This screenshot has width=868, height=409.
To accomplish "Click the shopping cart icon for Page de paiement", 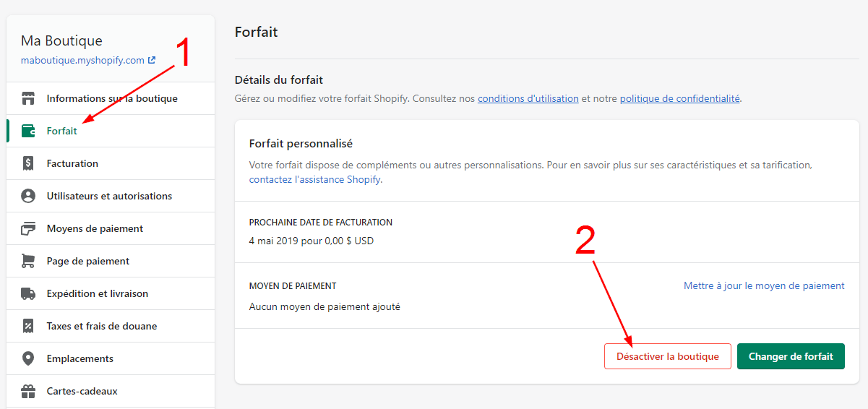I will [28, 261].
